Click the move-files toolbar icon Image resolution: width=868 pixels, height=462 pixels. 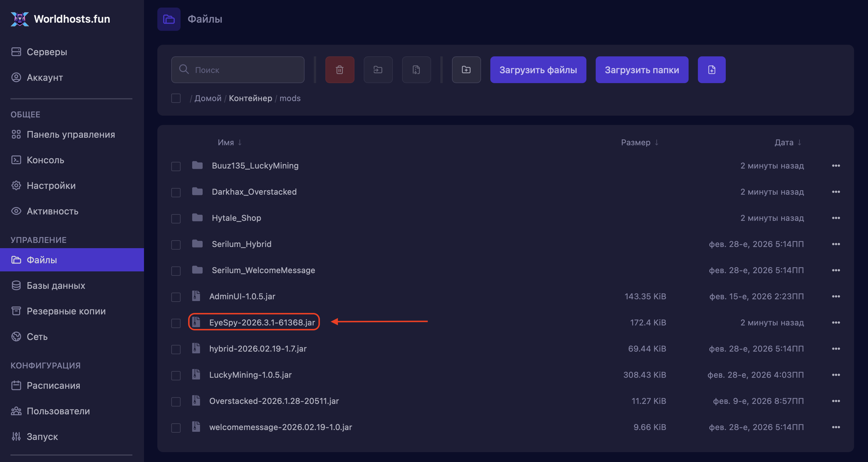(378, 70)
